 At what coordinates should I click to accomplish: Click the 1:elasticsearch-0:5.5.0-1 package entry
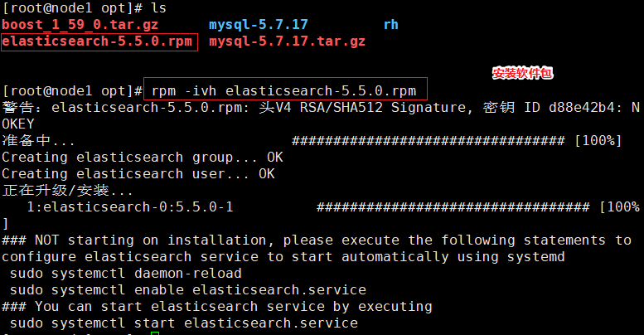pos(130,207)
